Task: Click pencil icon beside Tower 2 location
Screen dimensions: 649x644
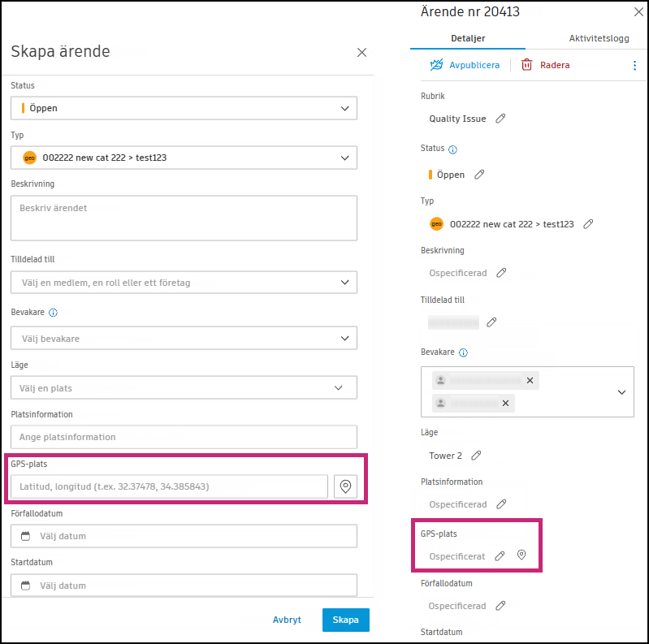Action: pos(476,456)
